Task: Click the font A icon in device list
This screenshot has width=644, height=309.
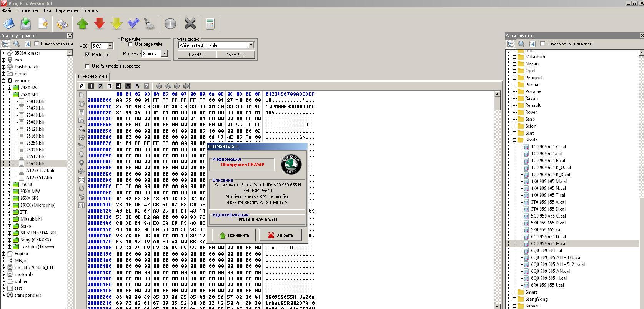Action: point(27,44)
